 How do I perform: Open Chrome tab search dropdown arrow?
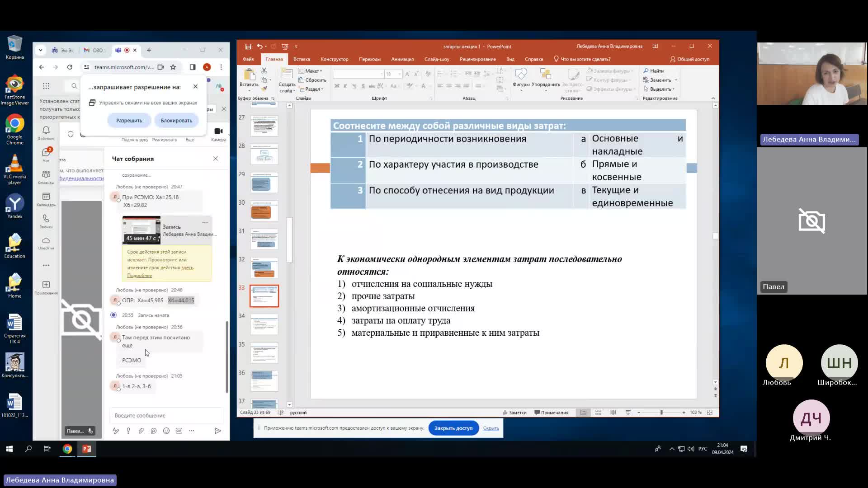tap(40, 50)
